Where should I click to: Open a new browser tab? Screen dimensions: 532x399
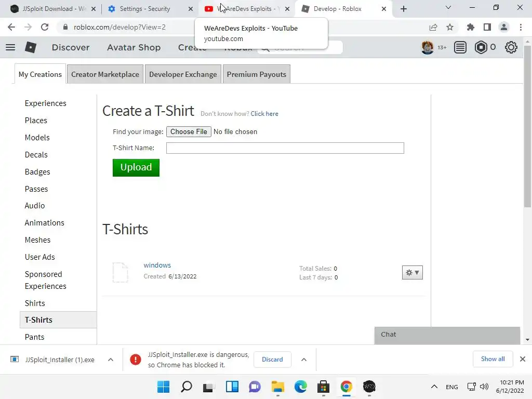point(403,9)
